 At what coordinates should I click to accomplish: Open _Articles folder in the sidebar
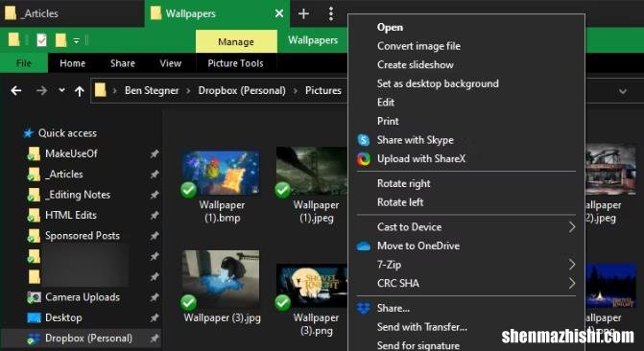click(x=63, y=175)
